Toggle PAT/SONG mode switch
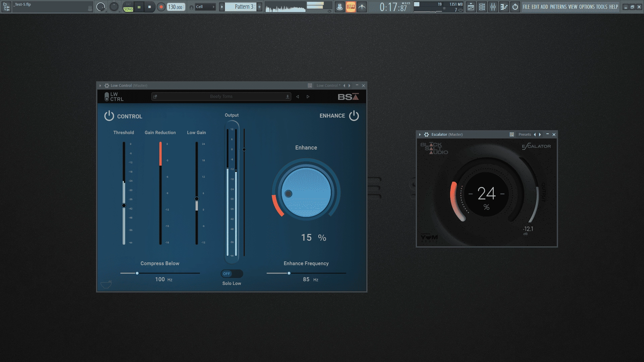 pos(128,7)
